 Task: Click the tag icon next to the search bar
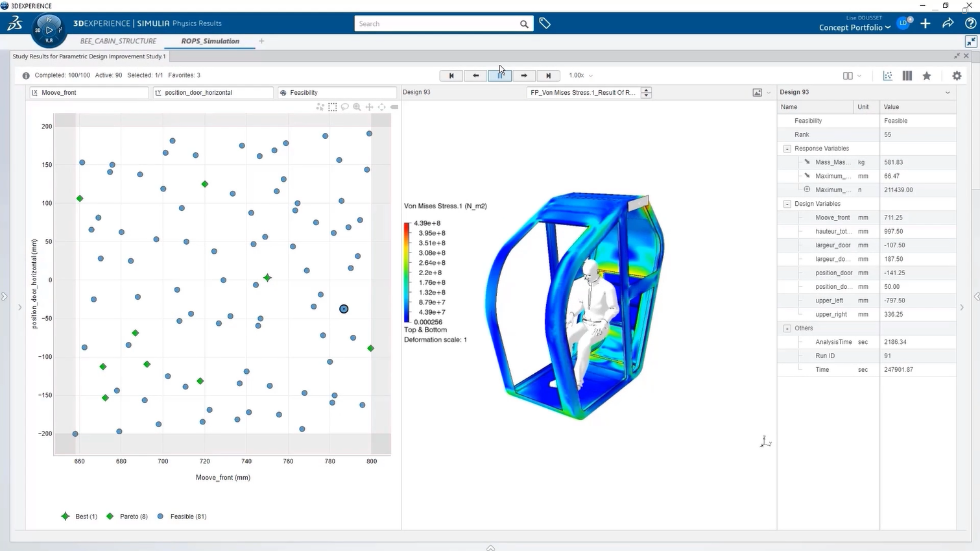pyautogui.click(x=544, y=23)
